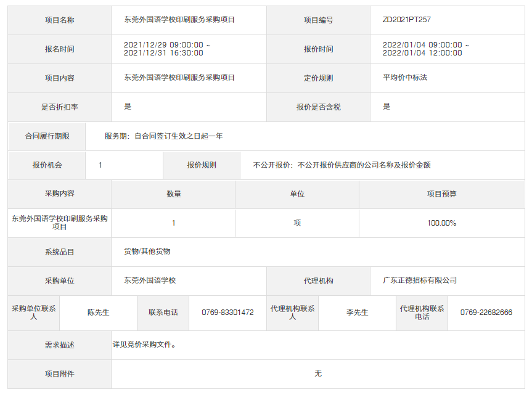Image resolution: width=532 pixels, height=397 pixels.
Task: Select phone number 0769-83301472
Action: click(x=227, y=313)
